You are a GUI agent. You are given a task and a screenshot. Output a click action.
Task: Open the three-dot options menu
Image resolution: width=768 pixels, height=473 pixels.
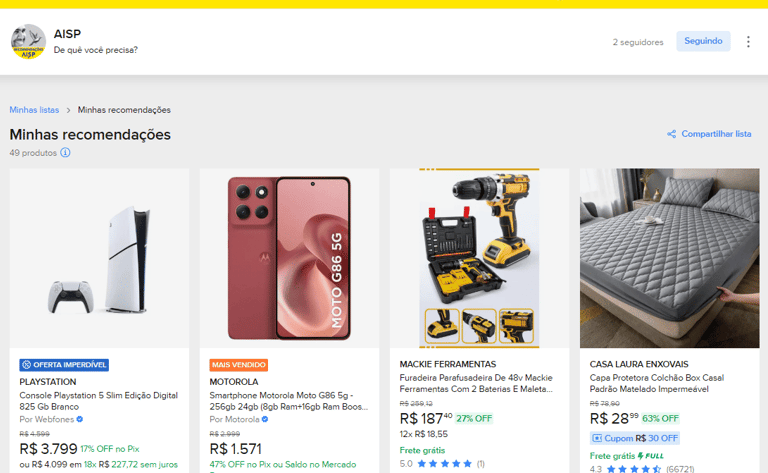748,42
